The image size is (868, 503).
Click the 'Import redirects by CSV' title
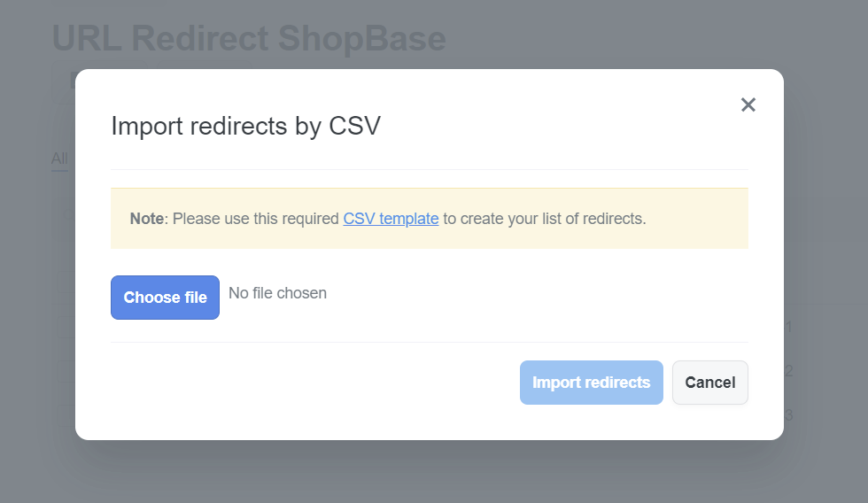(246, 126)
